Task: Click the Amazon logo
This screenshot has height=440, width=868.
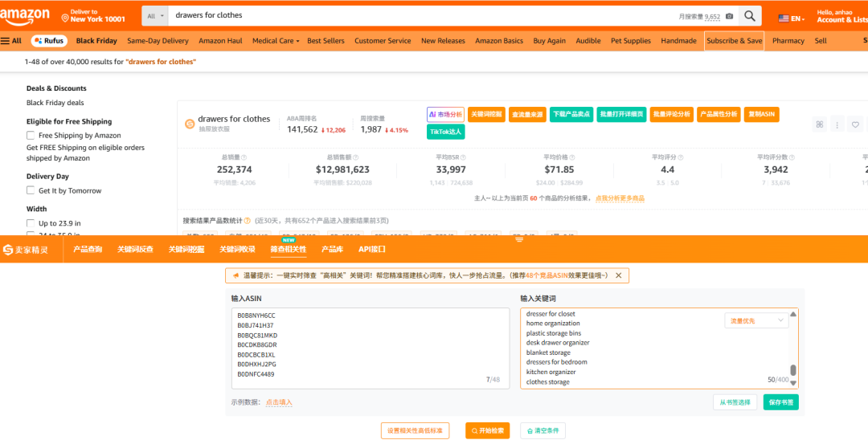Action: (25, 17)
